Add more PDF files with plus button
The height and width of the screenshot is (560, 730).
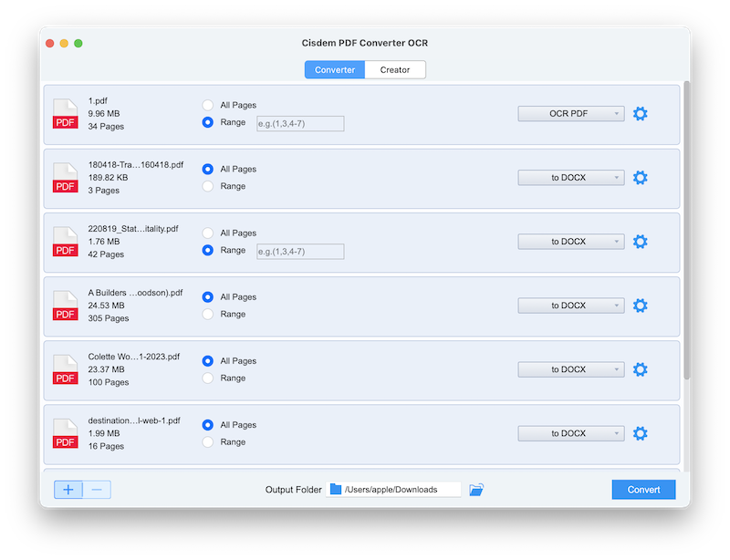click(68, 490)
